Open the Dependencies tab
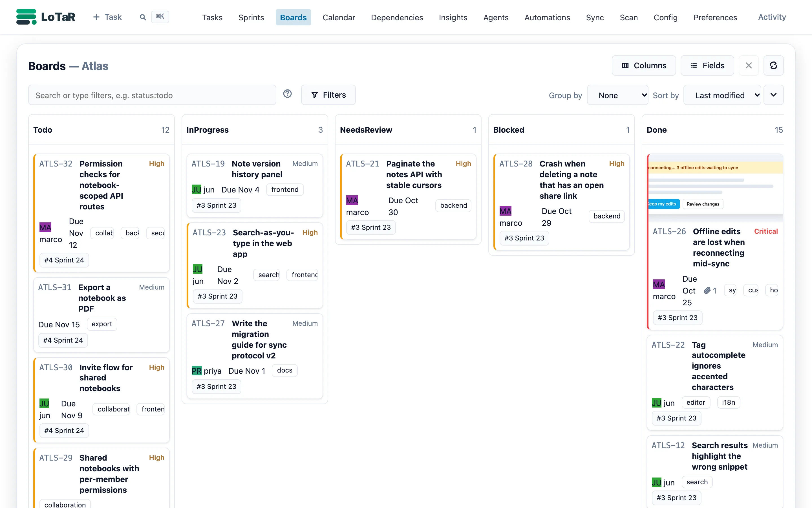 click(x=397, y=17)
